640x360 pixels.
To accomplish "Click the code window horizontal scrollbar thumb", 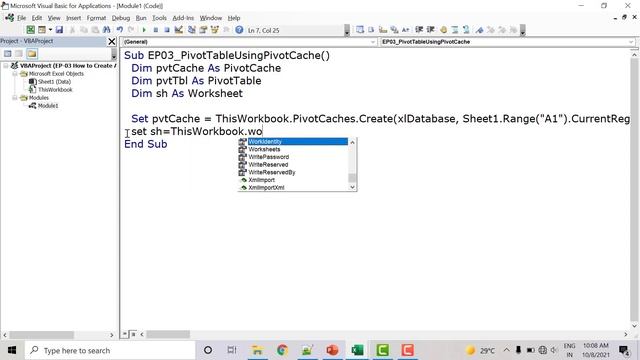I will click(168, 334).
